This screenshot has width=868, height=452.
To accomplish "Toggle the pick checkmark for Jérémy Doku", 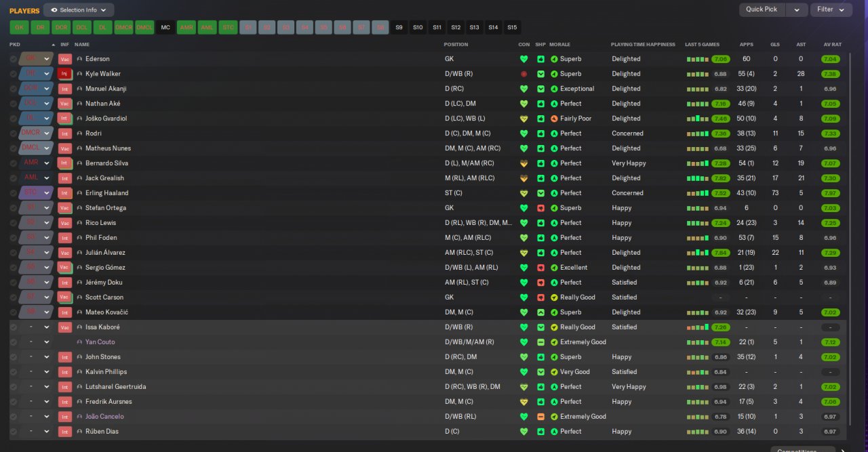I will (x=14, y=283).
